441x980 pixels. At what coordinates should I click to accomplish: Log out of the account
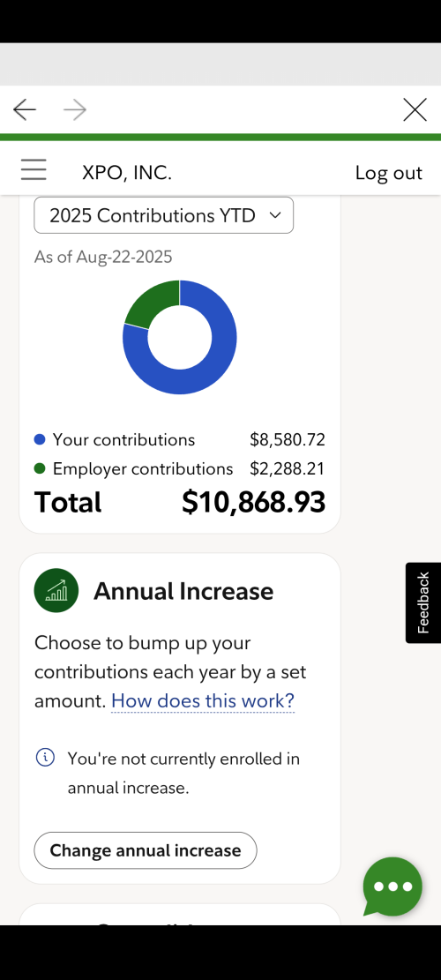coord(389,173)
